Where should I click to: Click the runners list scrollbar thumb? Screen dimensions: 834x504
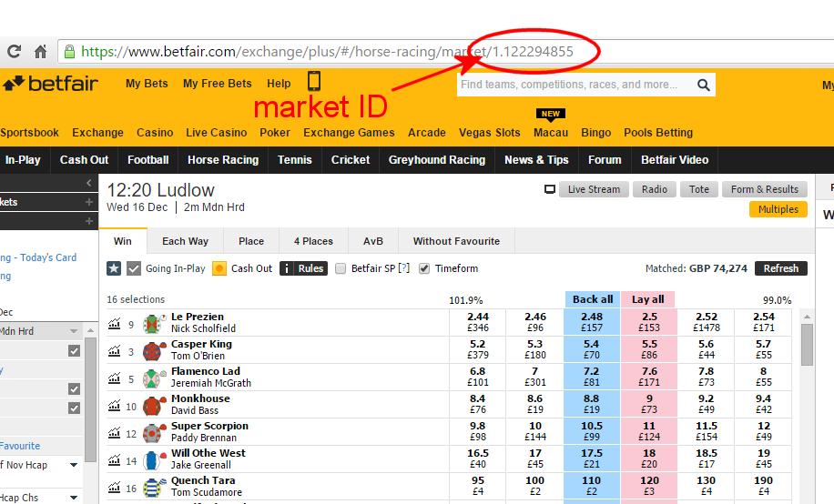tap(807, 345)
